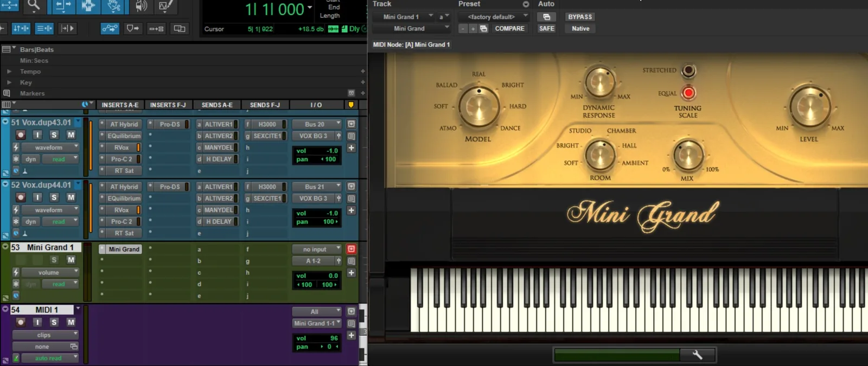Image resolution: width=868 pixels, height=366 pixels.
Task: Open comments icon on track 52 I/O
Action: pyautogui.click(x=351, y=198)
